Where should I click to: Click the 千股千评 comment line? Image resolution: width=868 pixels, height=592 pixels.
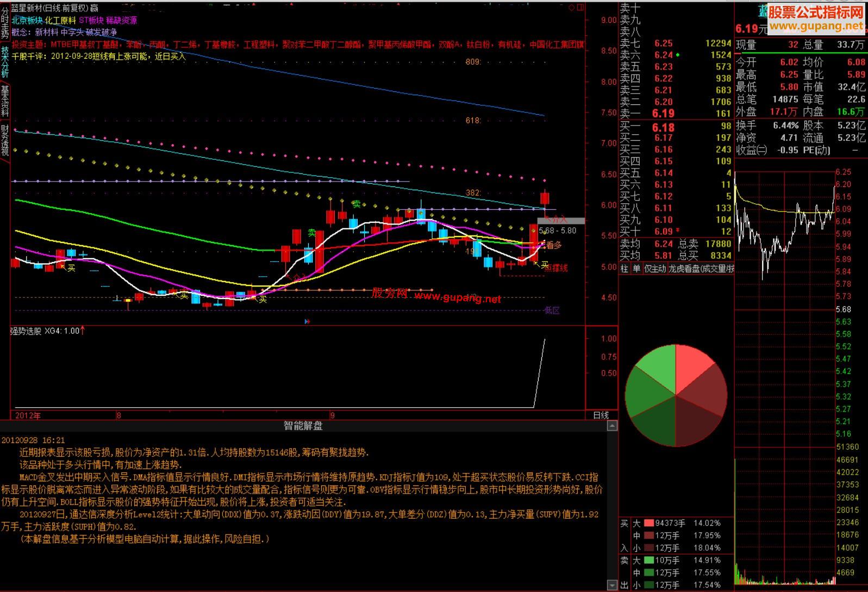click(98, 56)
